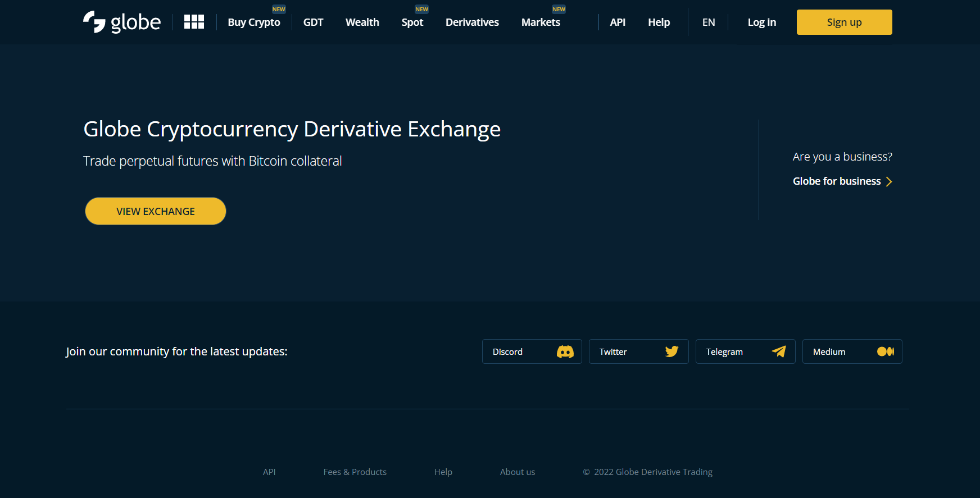The image size is (980, 498).
Task: Click '2022 Globe Derivative Trading' copyright text
Action: pos(653,472)
